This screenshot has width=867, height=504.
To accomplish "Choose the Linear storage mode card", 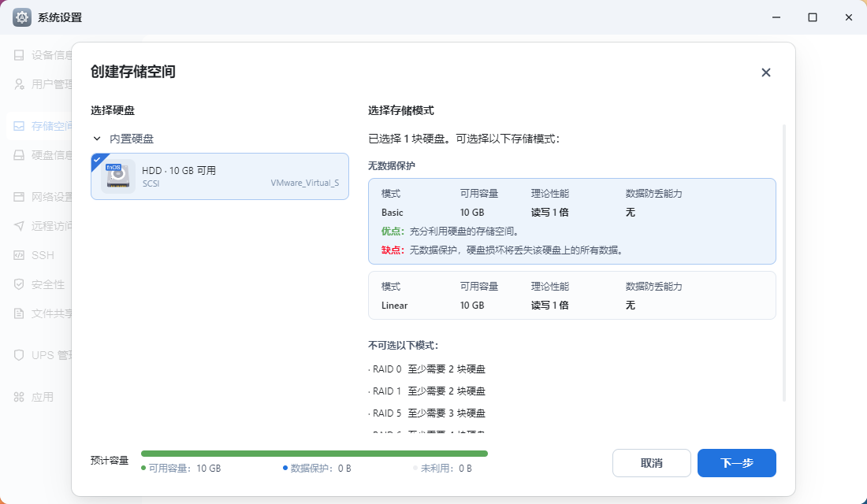I will tap(571, 295).
